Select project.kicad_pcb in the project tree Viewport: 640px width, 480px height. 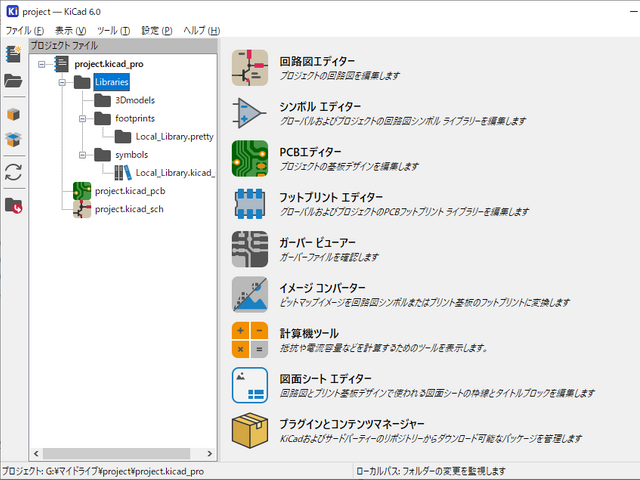pos(130,191)
